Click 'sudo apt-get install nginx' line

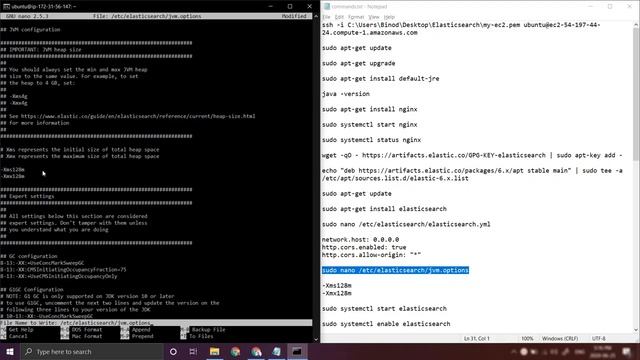369,109
